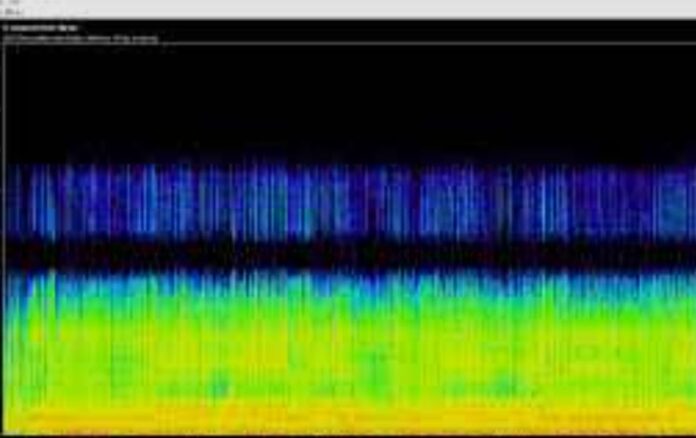Click the empty gray menu bar area
This screenshot has height=438, width=696.
tap(350, 9)
